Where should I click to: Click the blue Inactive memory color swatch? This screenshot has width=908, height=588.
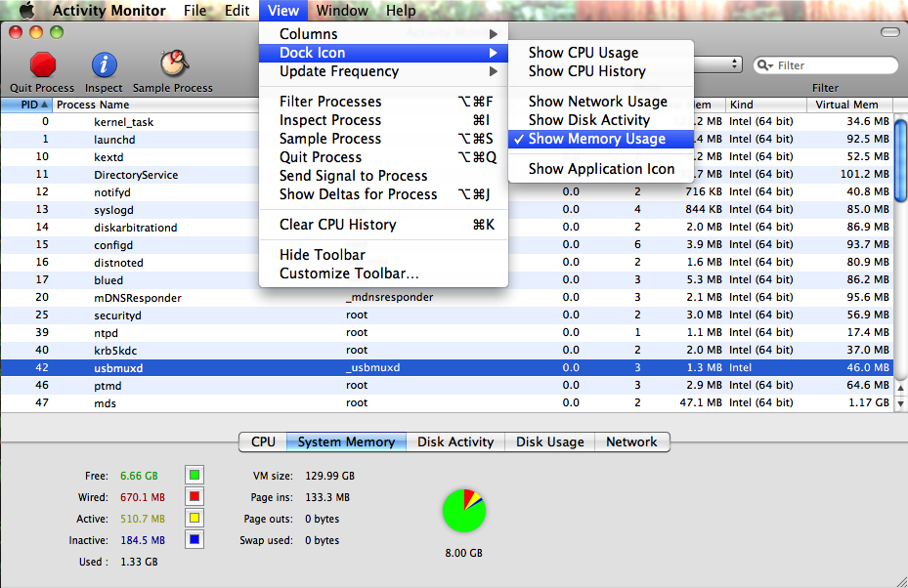coord(195,539)
